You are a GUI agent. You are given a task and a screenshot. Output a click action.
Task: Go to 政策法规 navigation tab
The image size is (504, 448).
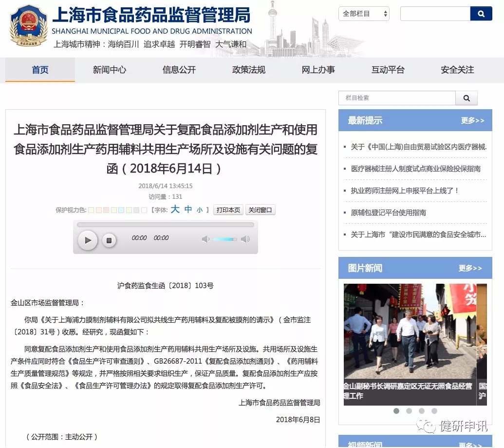tap(249, 70)
